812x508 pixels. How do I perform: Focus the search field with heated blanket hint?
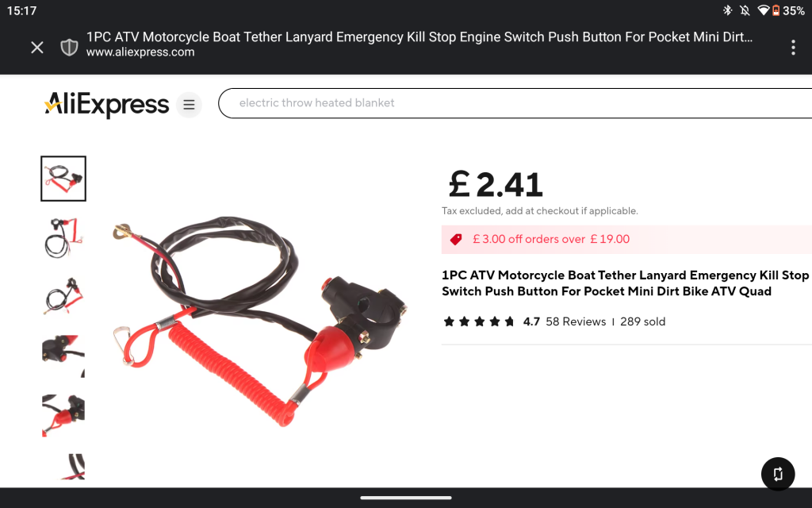(515, 103)
